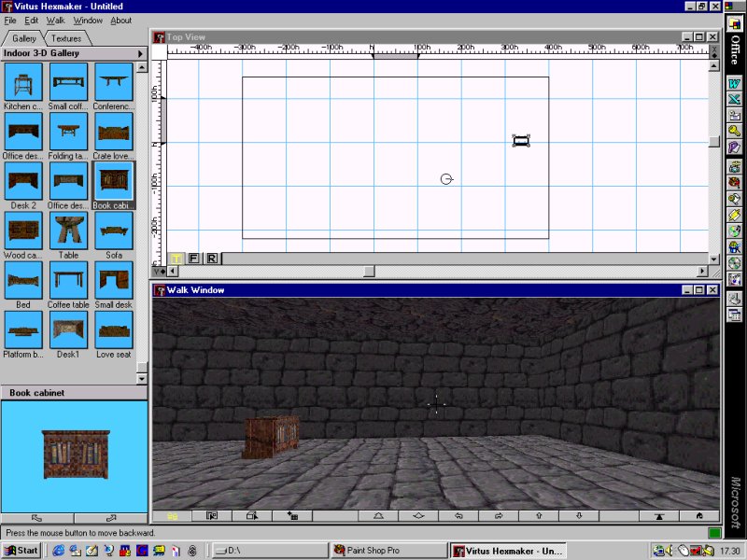Image resolution: width=747 pixels, height=560 pixels.
Task: Click the Top View scroll right arrow
Action: pyautogui.click(x=702, y=271)
